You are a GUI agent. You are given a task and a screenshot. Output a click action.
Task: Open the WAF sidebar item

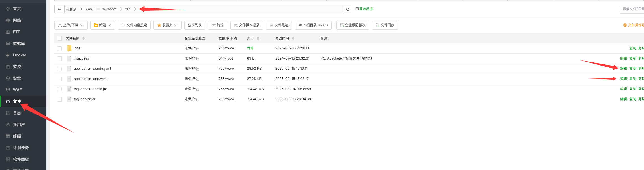click(x=17, y=90)
